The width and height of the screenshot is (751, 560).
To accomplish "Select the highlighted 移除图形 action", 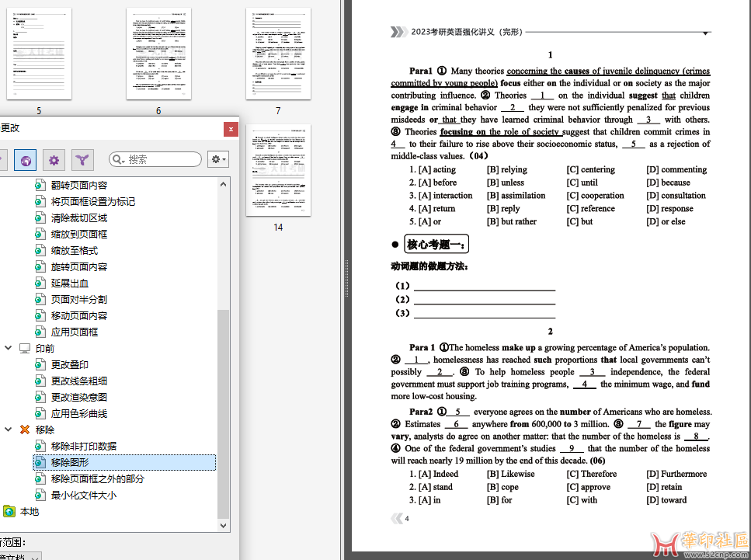I will [124, 462].
